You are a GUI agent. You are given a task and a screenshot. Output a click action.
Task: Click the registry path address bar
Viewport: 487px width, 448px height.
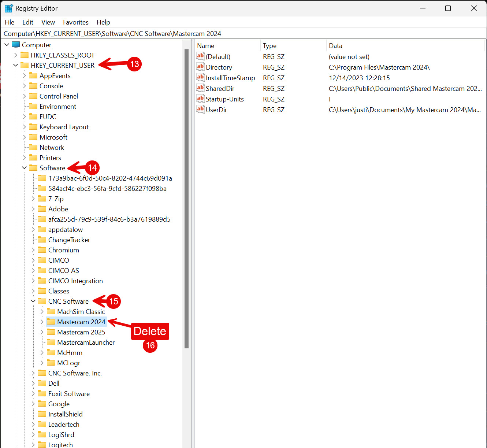[x=243, y=33]
